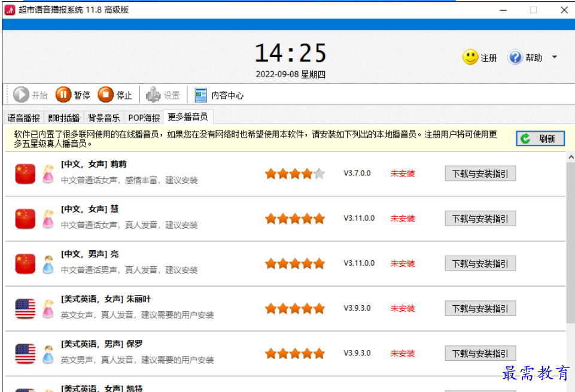
Task: Click the female avatar icon for 朱丽叶
Action: [48, 309]
